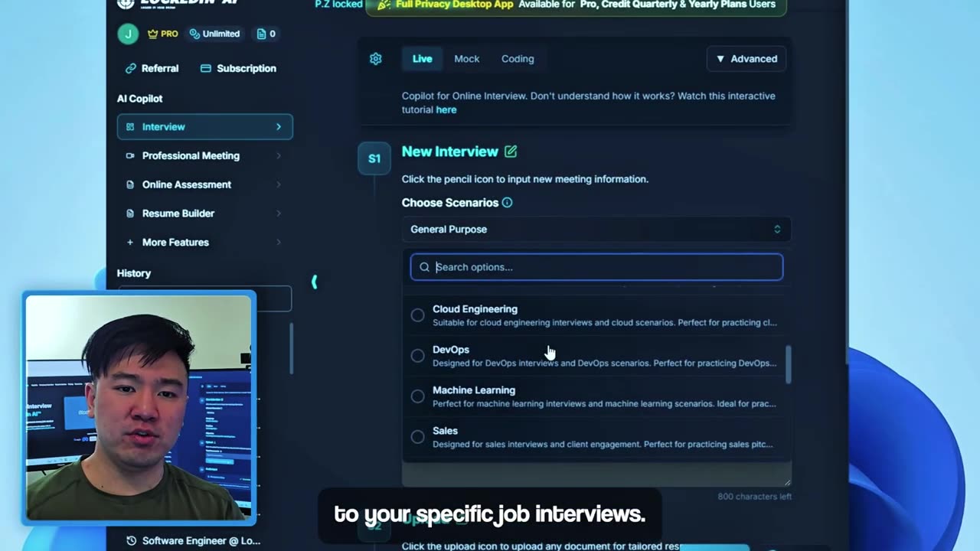The height and width of the screenshot is (551, 980).
Task: Open the Subscription page
Action: coord(238,68)
